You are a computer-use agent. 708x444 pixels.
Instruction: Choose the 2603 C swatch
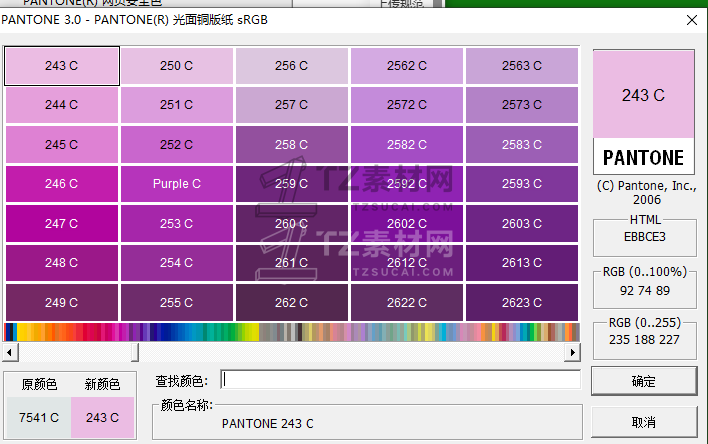coord(522,224)
